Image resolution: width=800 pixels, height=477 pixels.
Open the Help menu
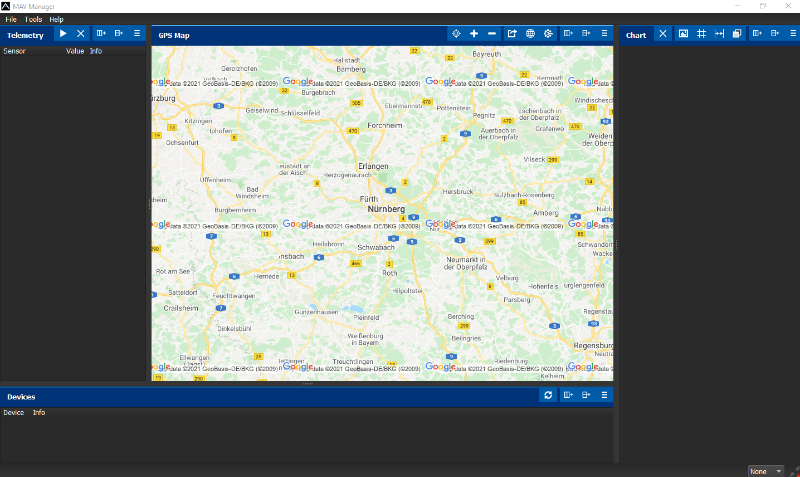tap(56, 19)
